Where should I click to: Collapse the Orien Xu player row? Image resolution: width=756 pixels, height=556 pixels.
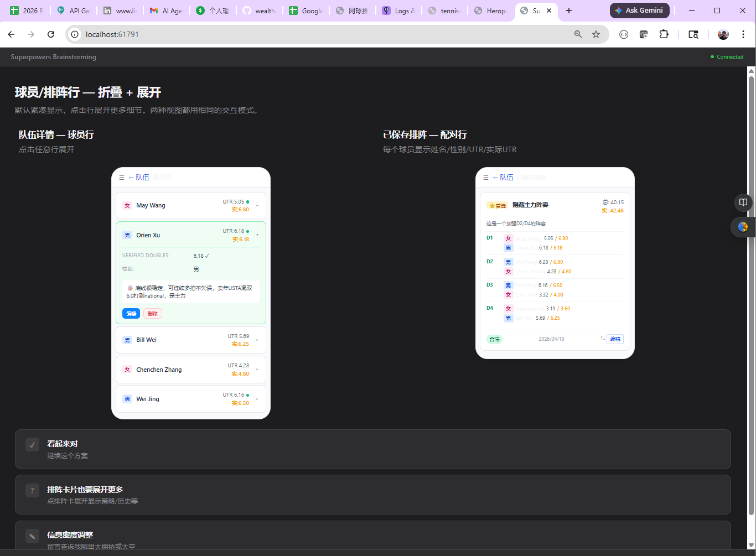click(190, 235)
